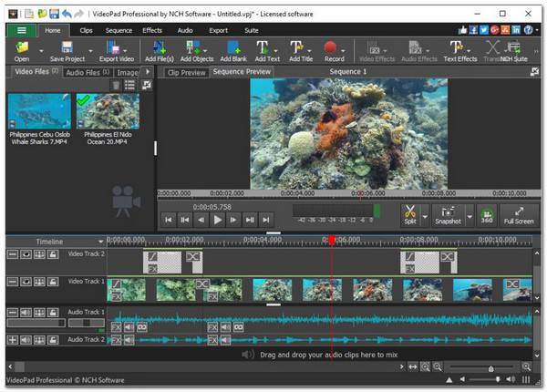The width and height of the screenshot is (547, 392).
Task: Click the Twitter share icon
Action: tap(484, 30)
